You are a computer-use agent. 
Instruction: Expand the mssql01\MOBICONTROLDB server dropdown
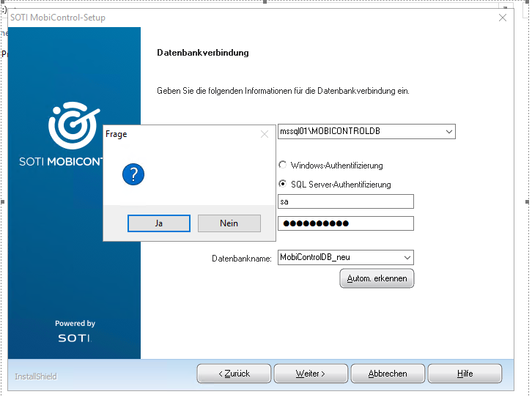pos(448,132)
